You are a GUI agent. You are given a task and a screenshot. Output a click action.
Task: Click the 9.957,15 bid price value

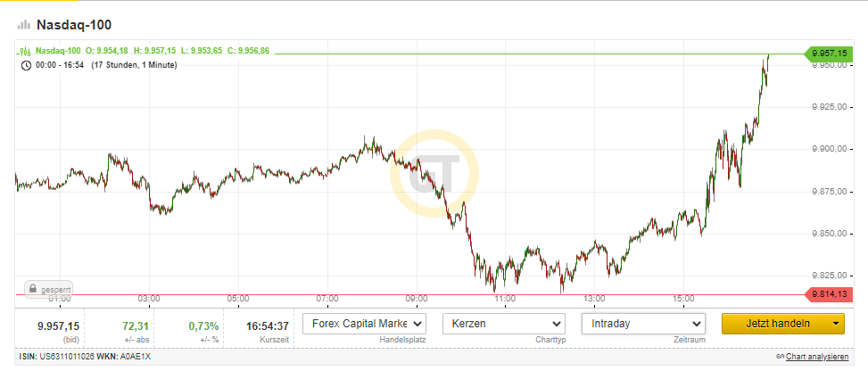tap(58, 326)
